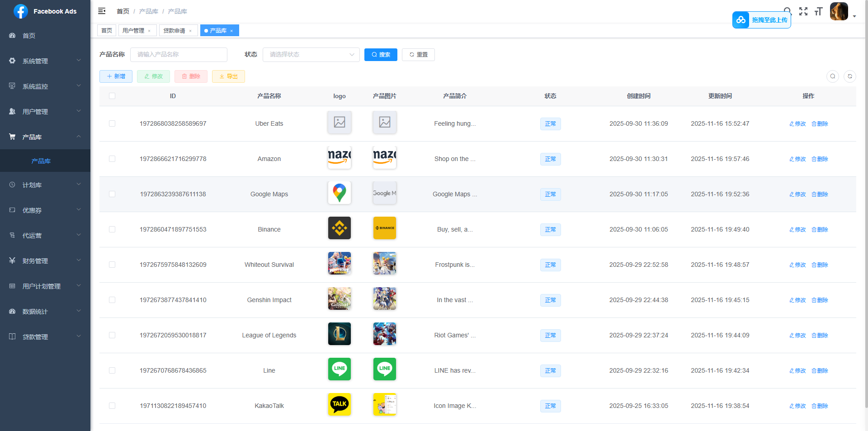Click 修改 link for the Amazon row
This screenshot has height=431, width=868.
tap(797, 159)
